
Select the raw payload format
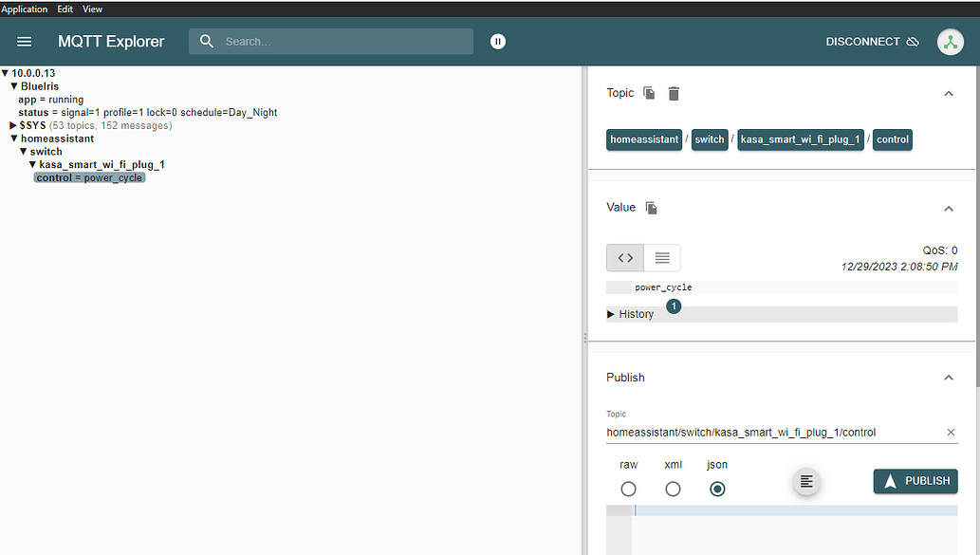[x=628, y=489]
